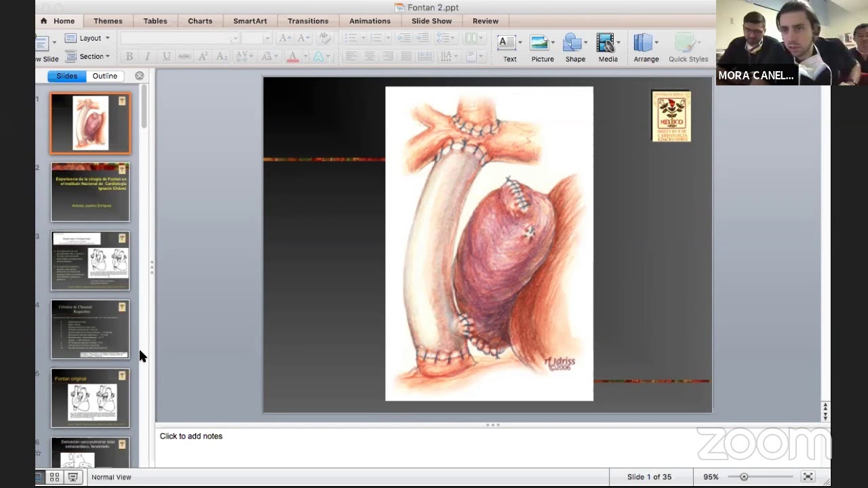Open the Charts tab
Image resolution: width=868 pixels, height=488 pixels.
point(200,21)
